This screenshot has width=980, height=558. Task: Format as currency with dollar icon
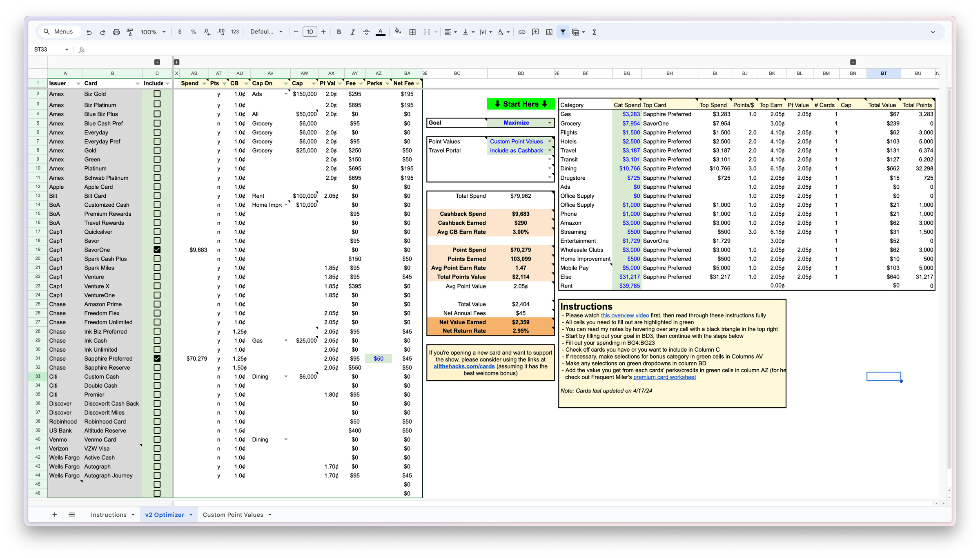[x=180, y=32]
